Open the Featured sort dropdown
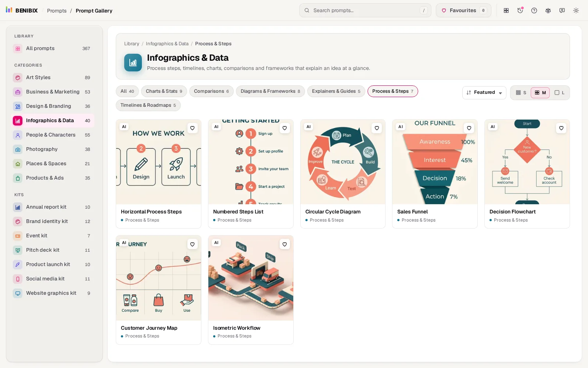The width and height of the screenshot is (588, 368). click(484, 93)
